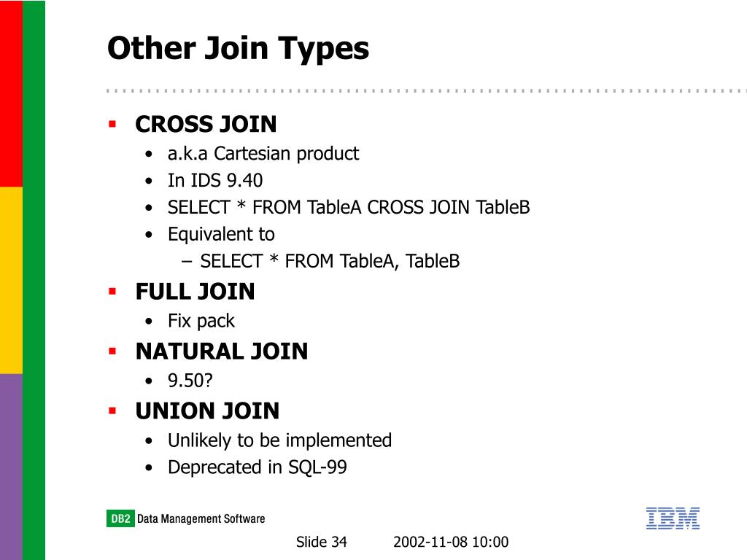Click the red bullet beside FULL JOIN

click(x=112, y=292)
